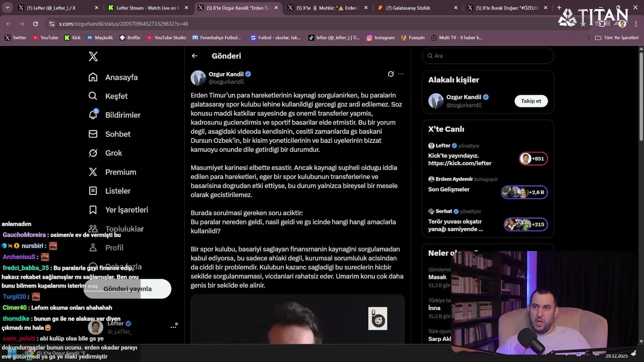This screenshot has width=644, height=362.
Task: Open Keşfet from the sidebar
Action: [108, 96]
